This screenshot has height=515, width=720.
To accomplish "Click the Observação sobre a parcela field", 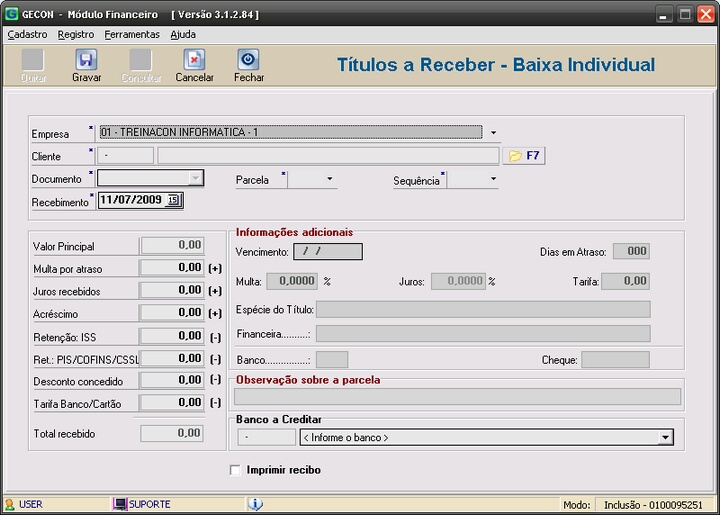I will coord(457,397).
